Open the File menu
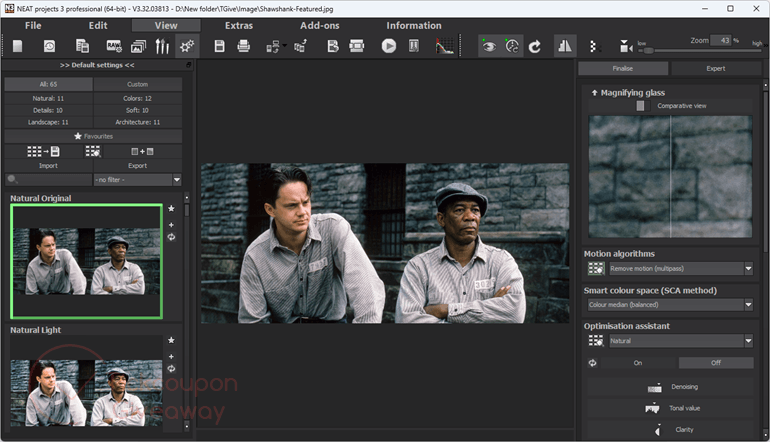Viewport: 770px width, 442px height. [x=33, y=26]
